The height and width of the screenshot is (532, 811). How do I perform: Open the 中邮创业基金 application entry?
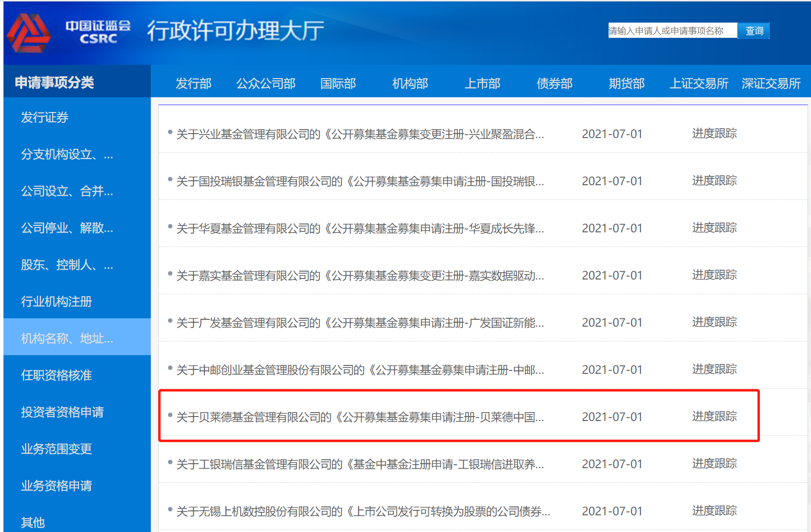coord(360,370)
